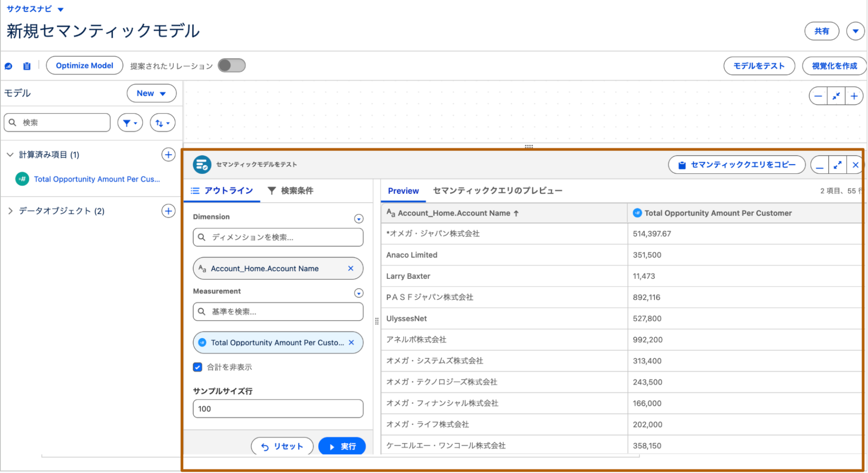Expand the データオブジェクト (2) section
The image size is (868, 473).
(11, 211)
